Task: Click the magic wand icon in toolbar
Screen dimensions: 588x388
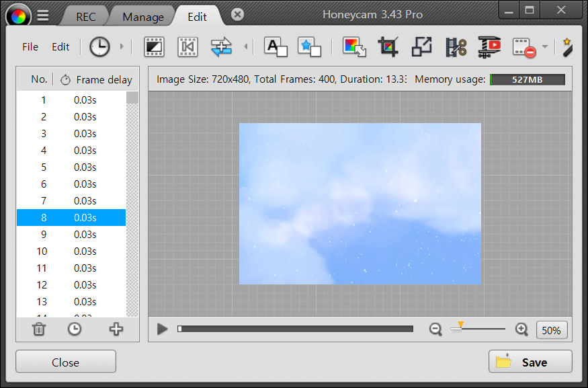Action: coord(568,46)
